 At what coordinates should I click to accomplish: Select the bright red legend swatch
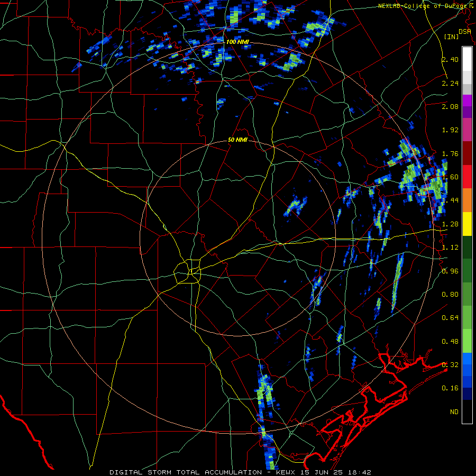(467, 177)
